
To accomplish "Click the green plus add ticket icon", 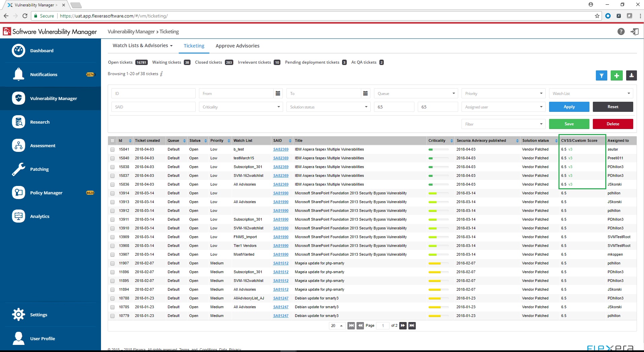I will tap(616, 75).
